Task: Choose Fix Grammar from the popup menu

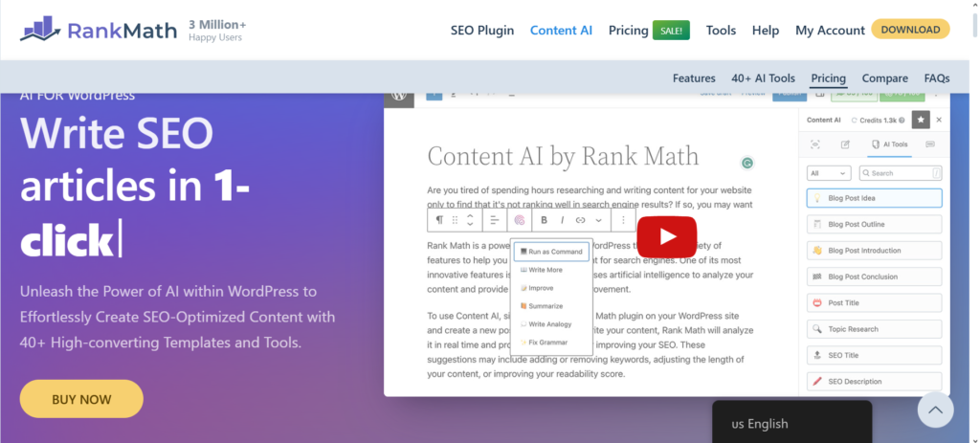Action: (x=544, y=343)
